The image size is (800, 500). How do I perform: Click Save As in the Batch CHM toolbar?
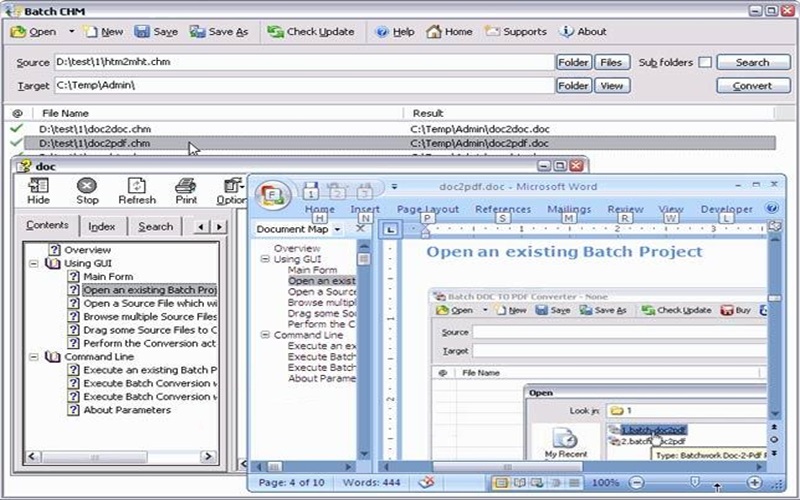219,32
